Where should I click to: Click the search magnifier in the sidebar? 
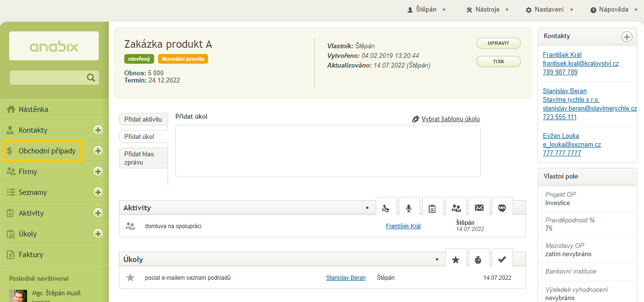click(x=91, y=78)
